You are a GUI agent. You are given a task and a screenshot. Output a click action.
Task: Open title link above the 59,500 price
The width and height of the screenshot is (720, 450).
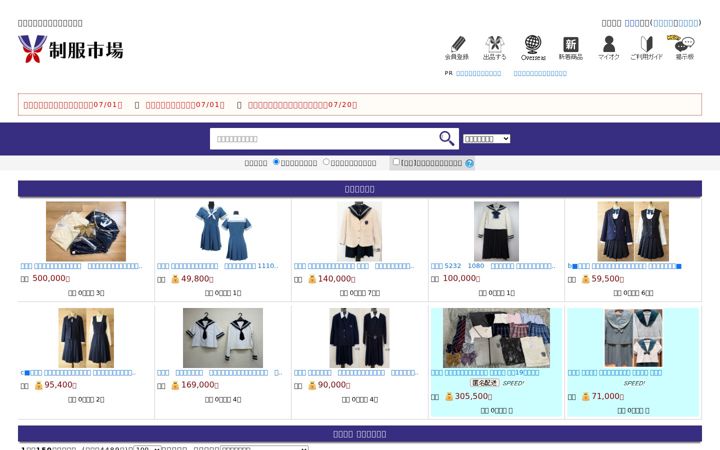624,266
